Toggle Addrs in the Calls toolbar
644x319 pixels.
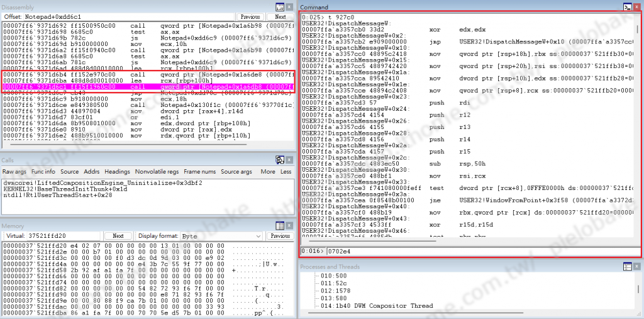(92, 171)
